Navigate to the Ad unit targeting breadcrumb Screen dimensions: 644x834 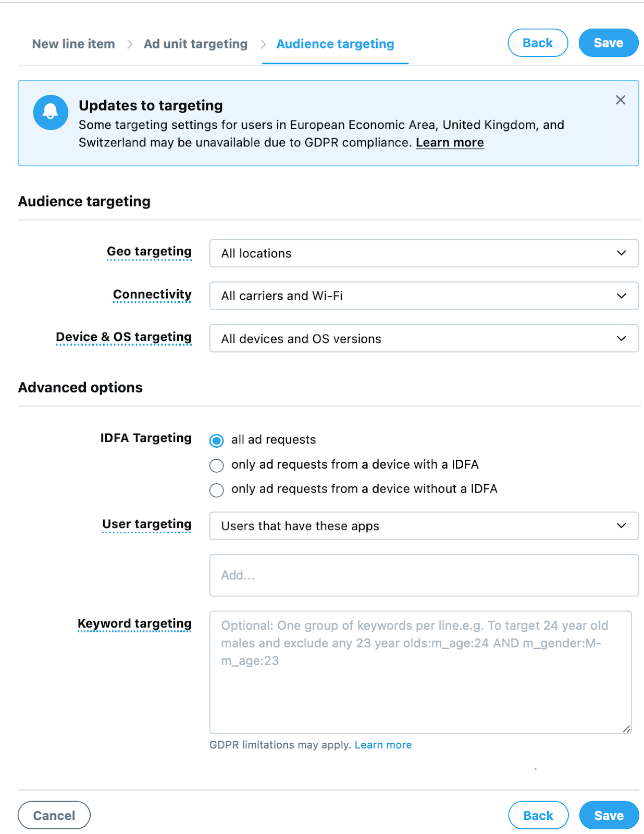click(195, 44)
